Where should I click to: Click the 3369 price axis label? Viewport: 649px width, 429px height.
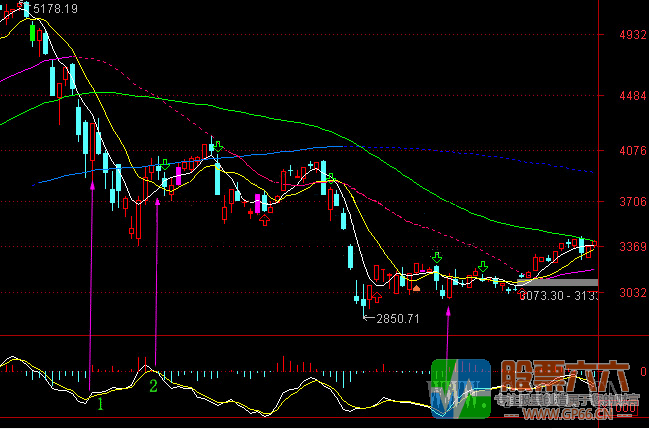(x=632, y=247)
